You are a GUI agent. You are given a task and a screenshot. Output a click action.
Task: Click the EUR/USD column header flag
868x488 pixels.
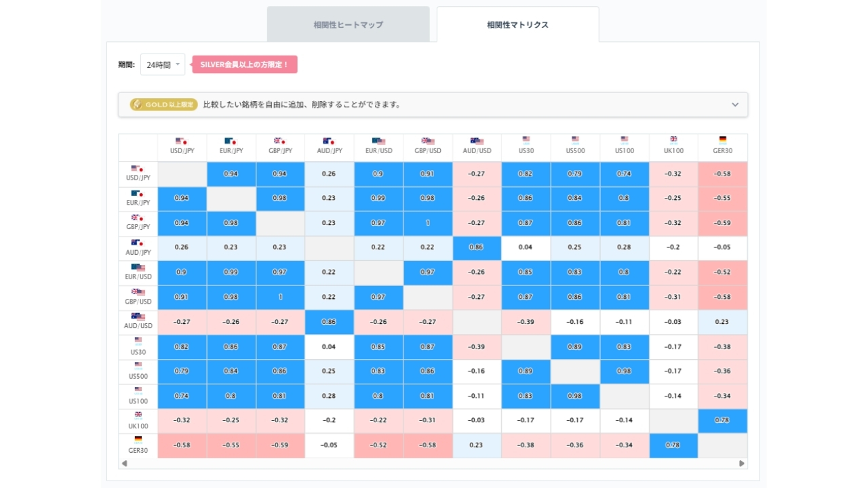click(x=378, y=141)
